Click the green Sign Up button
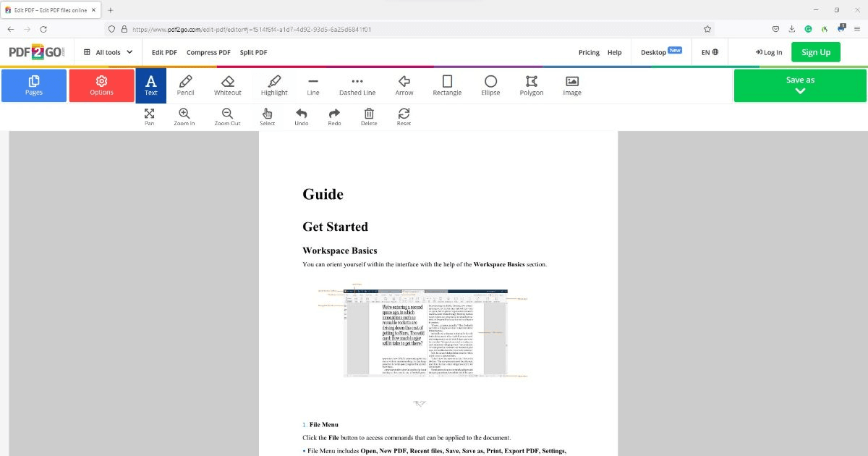Image resolution: width=868 pixels, height=456 pixels. tap(816, 52)
